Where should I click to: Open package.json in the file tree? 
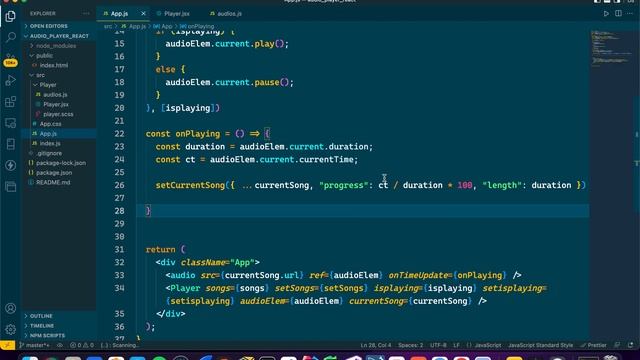(x=54, y=173)
